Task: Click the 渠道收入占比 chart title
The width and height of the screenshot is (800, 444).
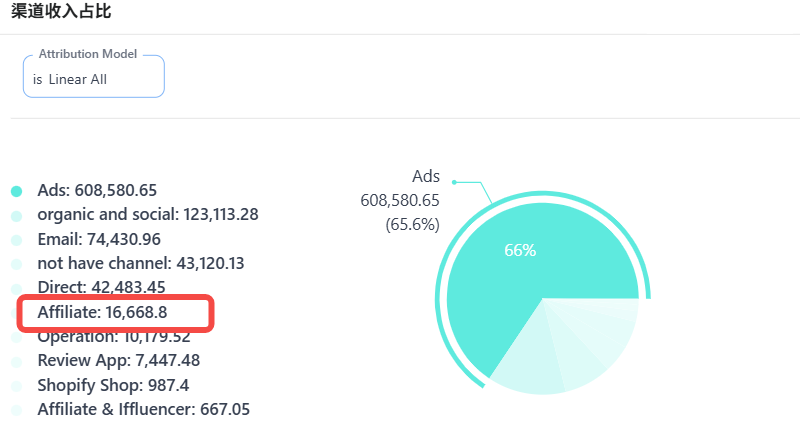Action: tap(60, 11)
